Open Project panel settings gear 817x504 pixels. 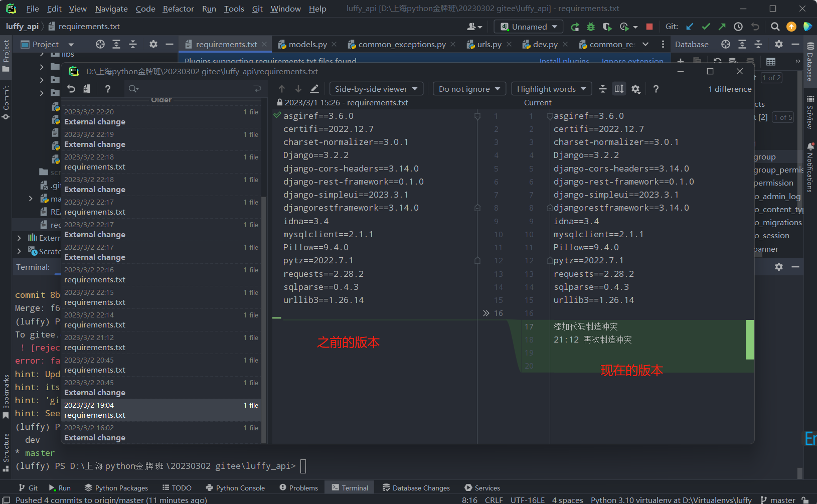153,44
